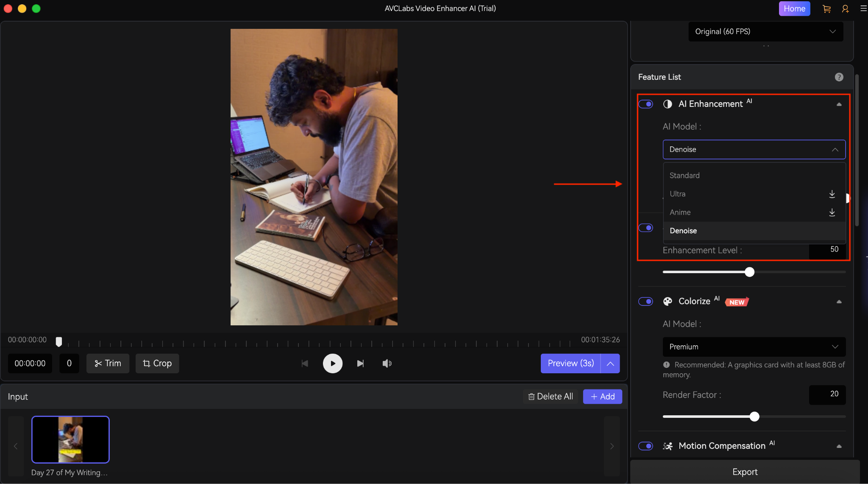The image size is (868, 484).
Task: Mute the video audio
Action: click(386, 363)
